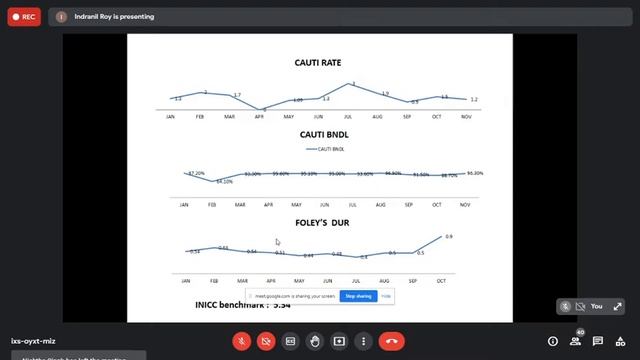Unmute the microphone in bottom call bar
The width and height of the screenshot is (640, 360).
pyautogui.click(x=242, y=341)
